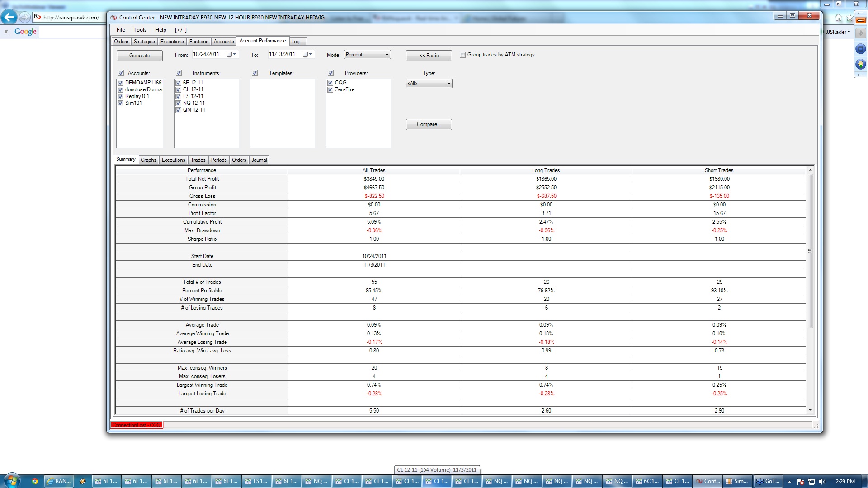
Task: Toggle the Templates select-all checkbox
Action: coord(255,73)
